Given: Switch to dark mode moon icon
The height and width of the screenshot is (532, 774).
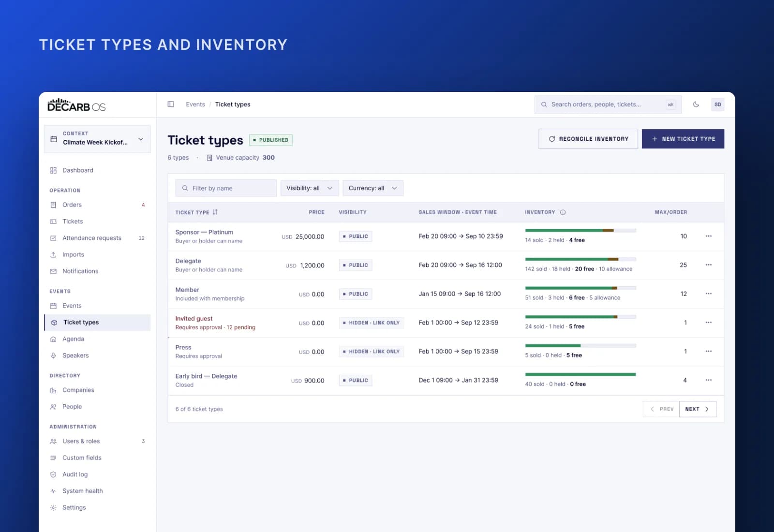Looking at the screenshot, I should (696, 104).
